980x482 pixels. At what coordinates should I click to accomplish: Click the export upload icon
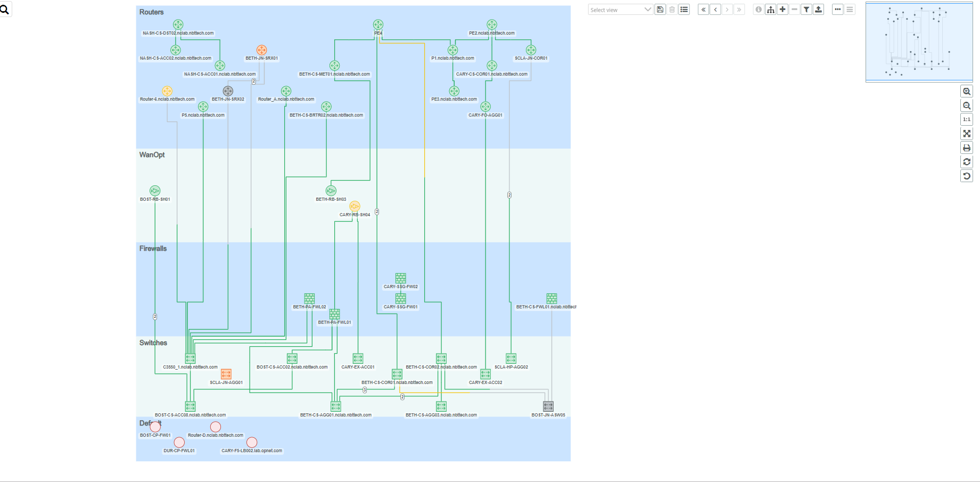(x=819, y=10)
